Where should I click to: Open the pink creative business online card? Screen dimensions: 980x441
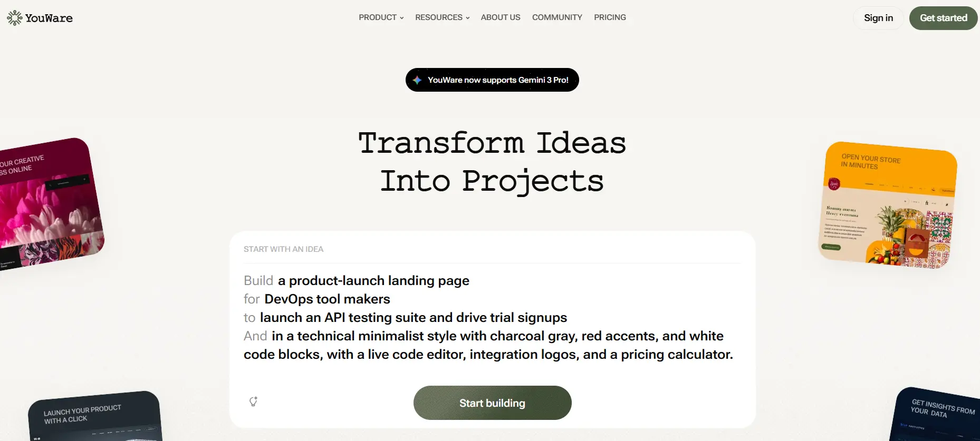pyautogui.click(x=47, y=203)
